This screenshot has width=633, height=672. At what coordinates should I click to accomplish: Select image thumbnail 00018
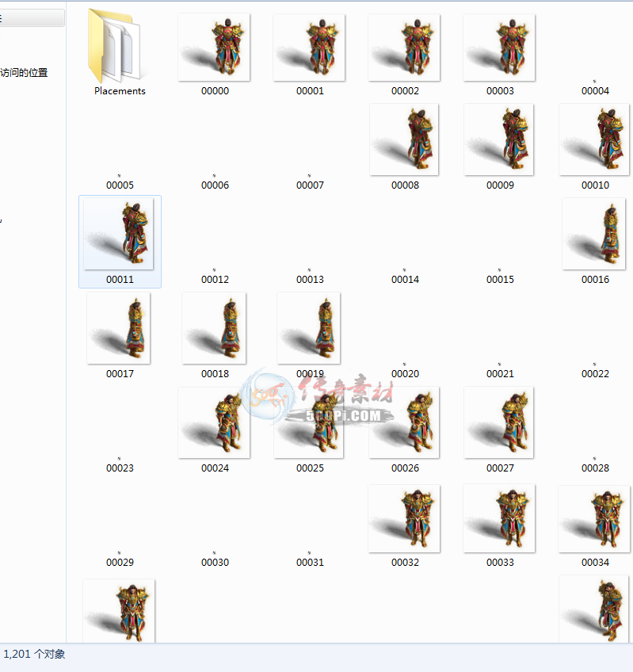click(x=214, y=328)
